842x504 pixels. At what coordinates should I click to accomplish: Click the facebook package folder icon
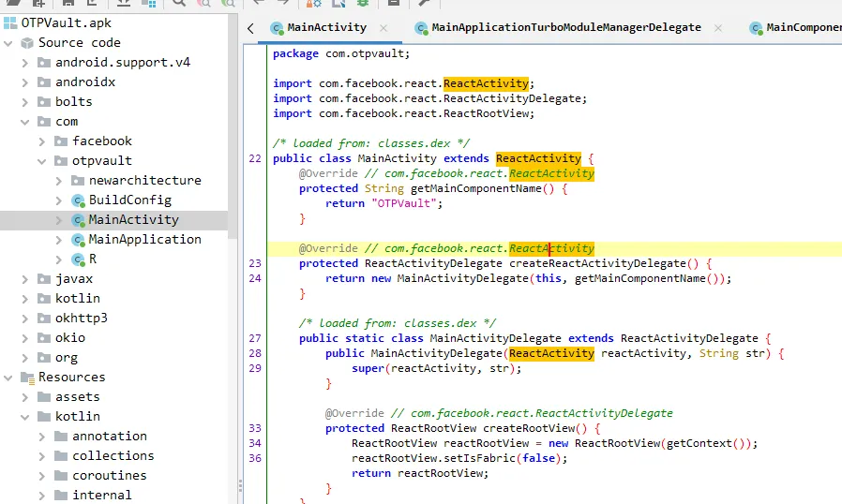tap(61, 141)
